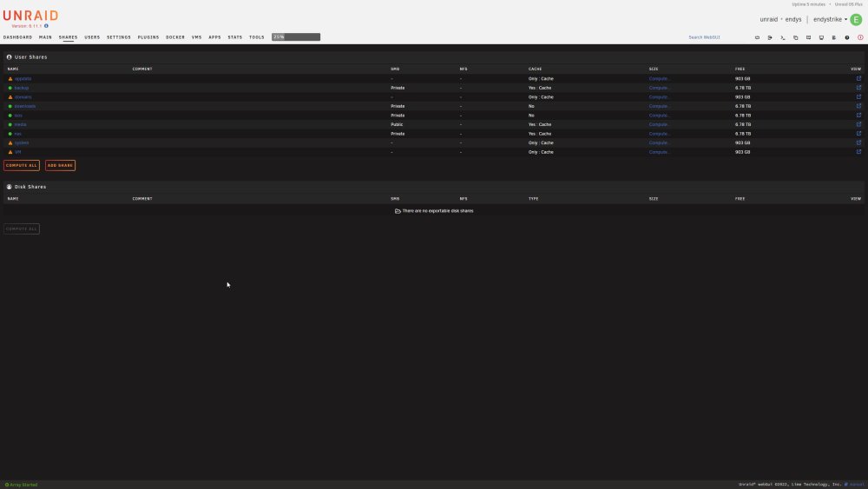868x489 pixels.
Task: Click the Type column header in Disk Shares
Action: [533, 199]
